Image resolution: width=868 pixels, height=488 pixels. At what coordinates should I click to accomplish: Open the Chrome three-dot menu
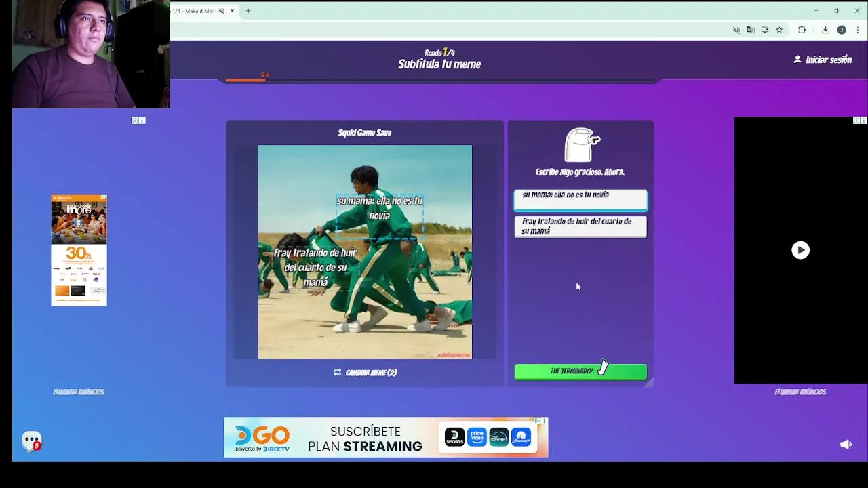coord(858,30)
